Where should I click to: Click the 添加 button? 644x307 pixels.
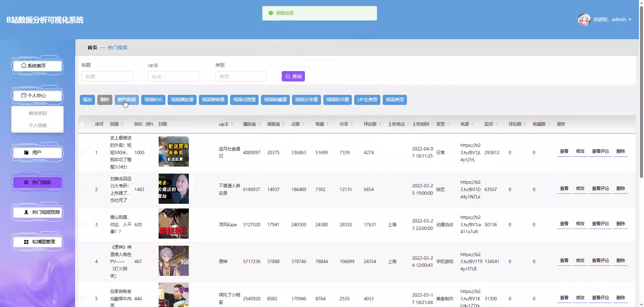[87, 100]
